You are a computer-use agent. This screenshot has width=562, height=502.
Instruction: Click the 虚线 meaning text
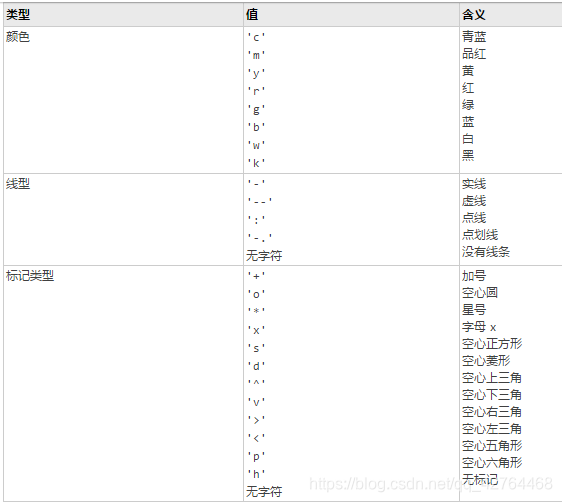474,201
